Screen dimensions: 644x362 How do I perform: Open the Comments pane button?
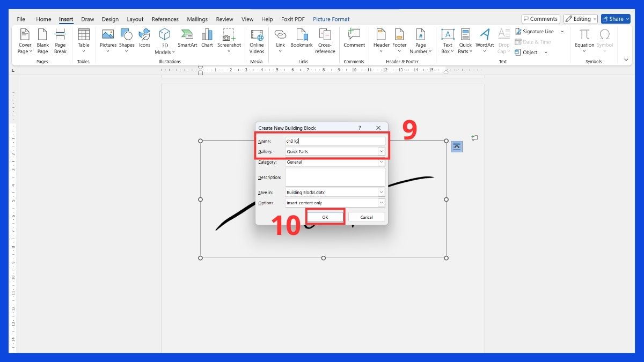tap(540, 19)
